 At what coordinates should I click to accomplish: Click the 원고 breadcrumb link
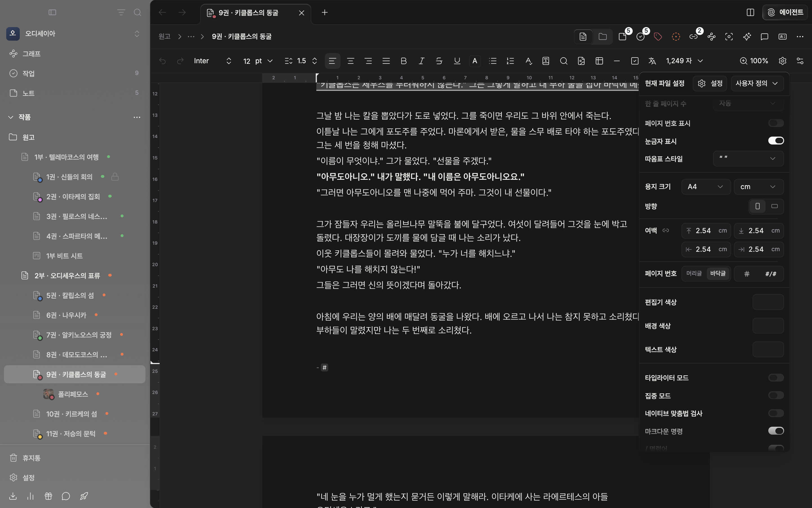tap(164, 36)
